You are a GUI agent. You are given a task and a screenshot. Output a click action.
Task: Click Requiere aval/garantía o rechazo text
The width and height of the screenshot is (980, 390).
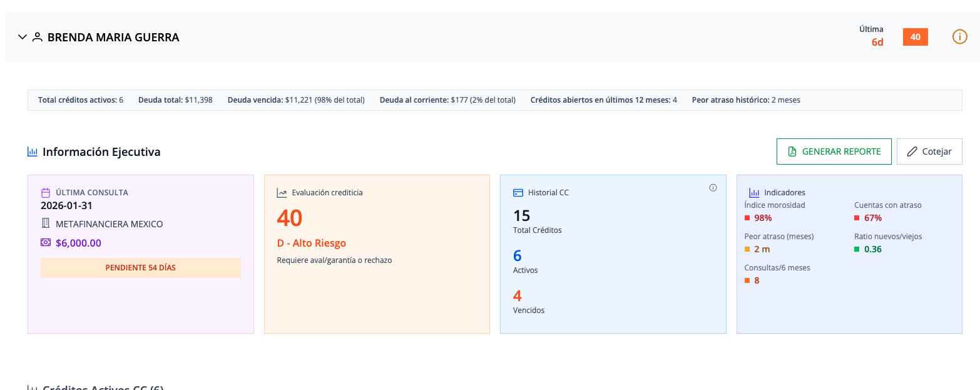point(334,260)
